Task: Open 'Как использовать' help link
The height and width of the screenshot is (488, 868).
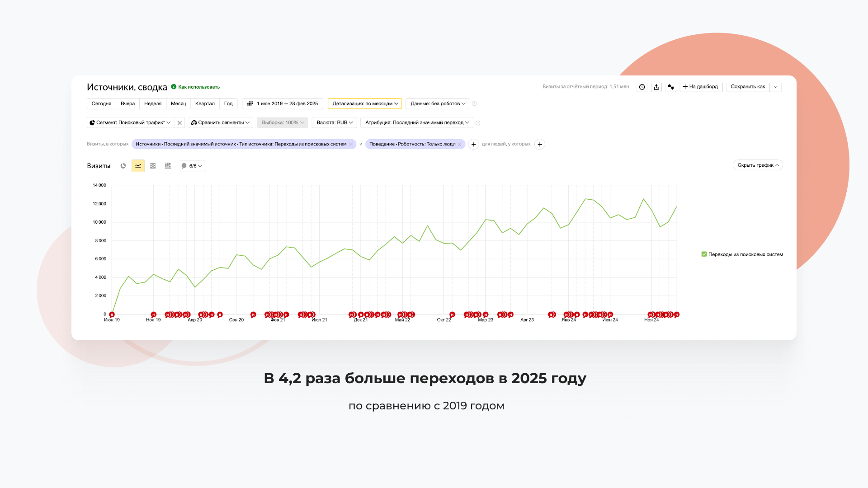Action: (198, 87)
